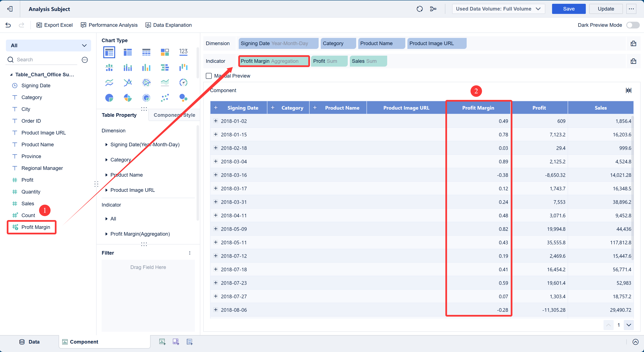The image size is (644, 352).
Task: Collapse the Table_Chart_Office Su... tree node
Action: [11, 75]
